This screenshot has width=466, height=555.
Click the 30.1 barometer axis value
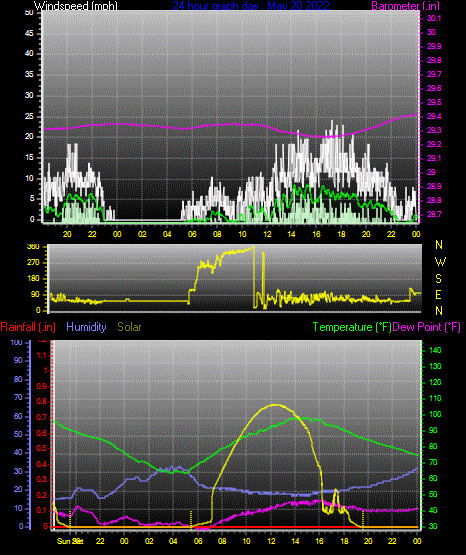pos(434,18)
